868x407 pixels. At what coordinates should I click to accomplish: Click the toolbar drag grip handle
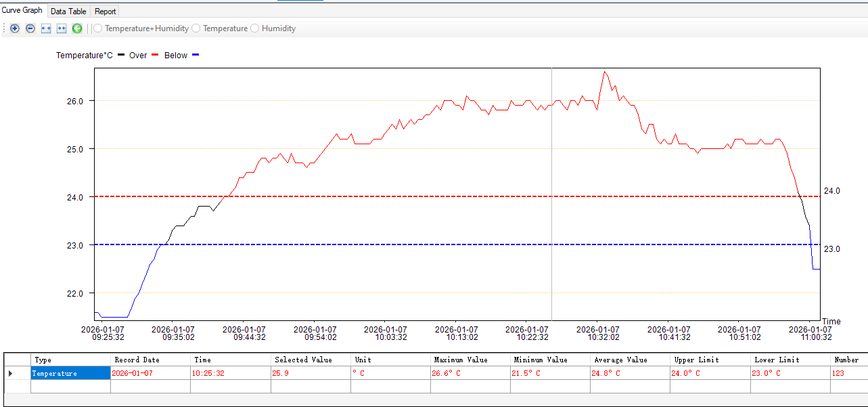pos(4,28)
